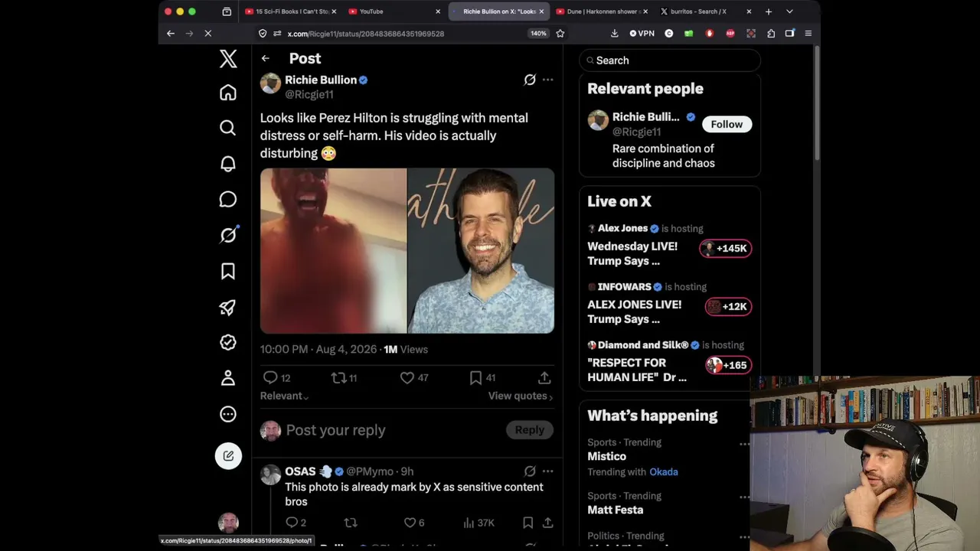Bookmark the post with 41 bookmarks
The image size is (980, 551).
click(482, 378)
